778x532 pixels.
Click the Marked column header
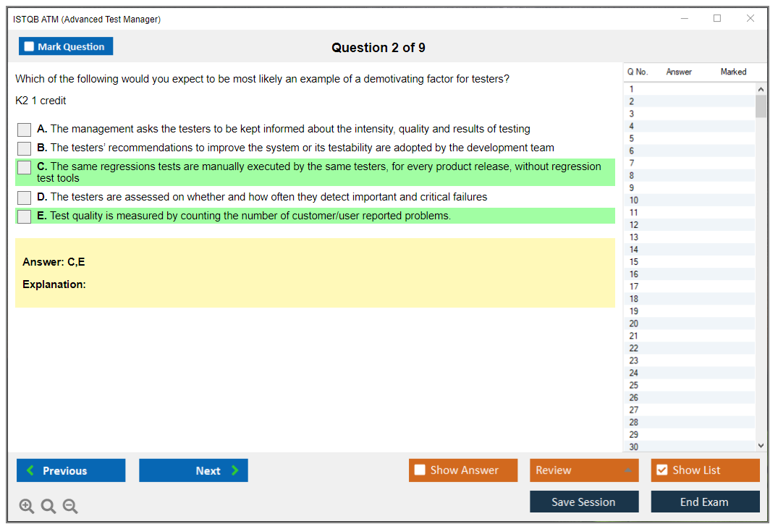[732, 72]
